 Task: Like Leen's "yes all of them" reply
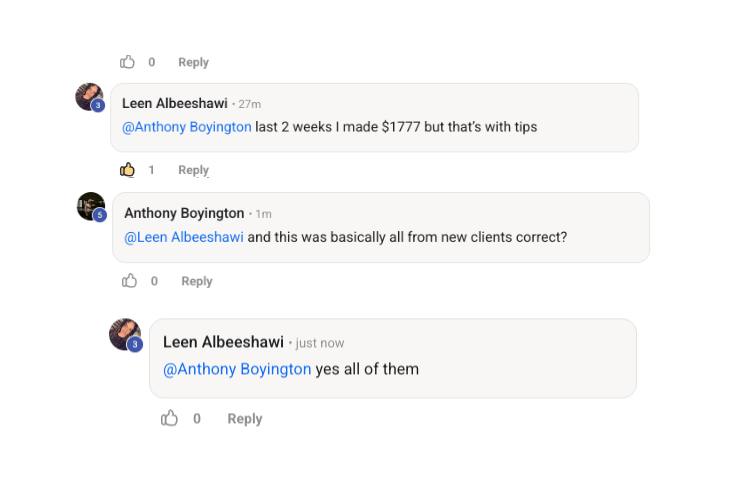[x=170, y=419]
